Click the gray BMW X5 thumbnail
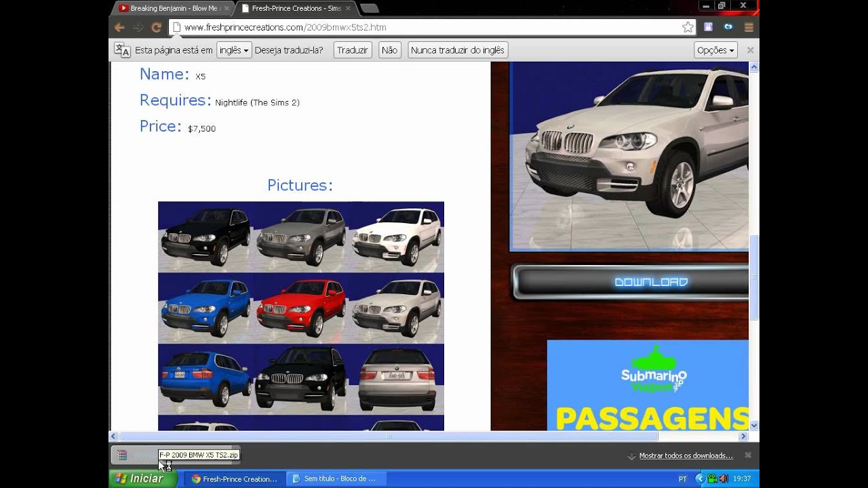Screen dimensions: 868x488 [301, 237]
